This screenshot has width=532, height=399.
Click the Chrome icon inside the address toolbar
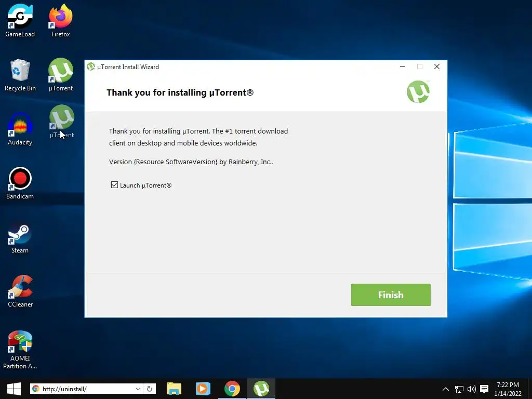(x=36, y=389)
